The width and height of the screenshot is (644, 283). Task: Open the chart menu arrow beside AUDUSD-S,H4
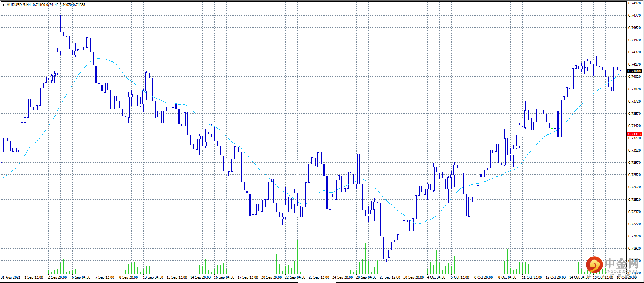(3, 5)
